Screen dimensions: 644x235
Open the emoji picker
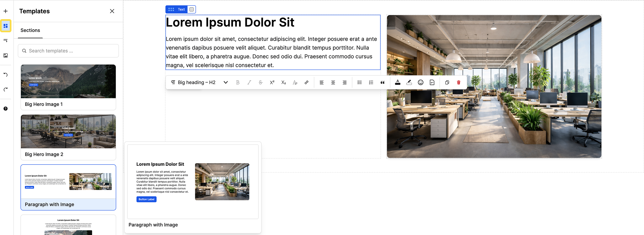420,82
